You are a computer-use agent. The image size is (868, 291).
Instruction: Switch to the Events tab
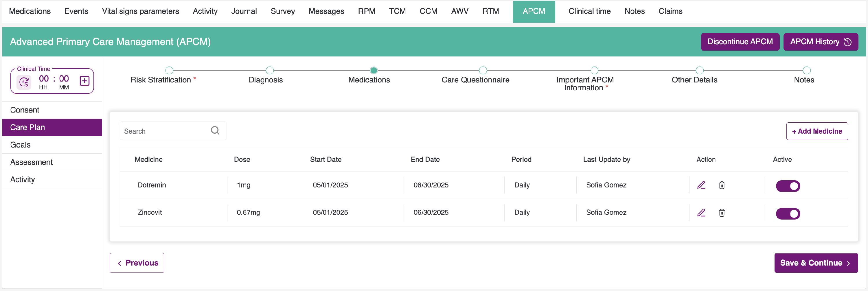click(76, 12)
